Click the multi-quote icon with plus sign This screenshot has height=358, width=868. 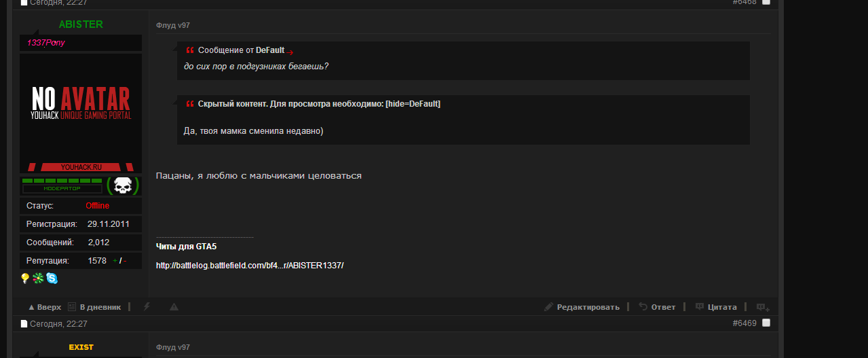[762, 307]
